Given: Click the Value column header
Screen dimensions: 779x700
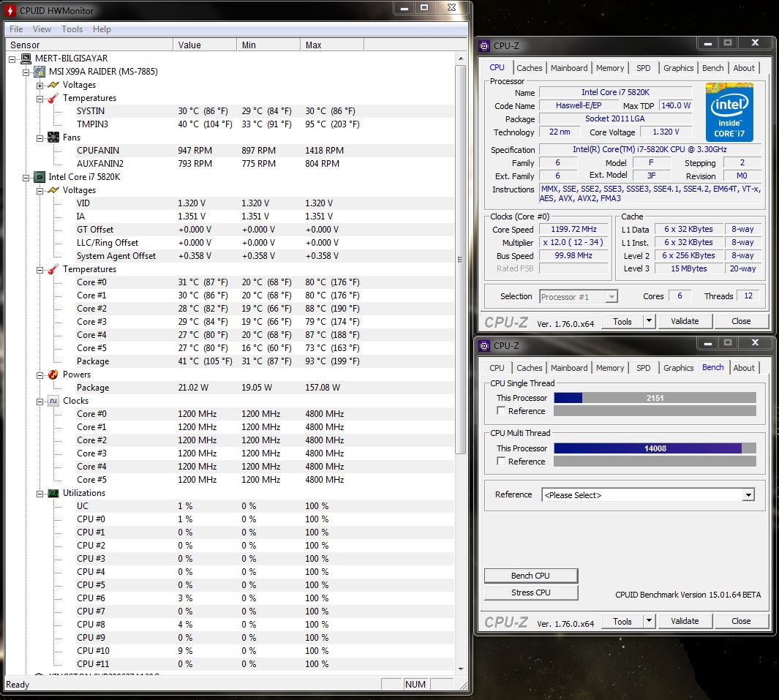Looking at the screenshot, I should pyautogui.click(x=205, y=45).
